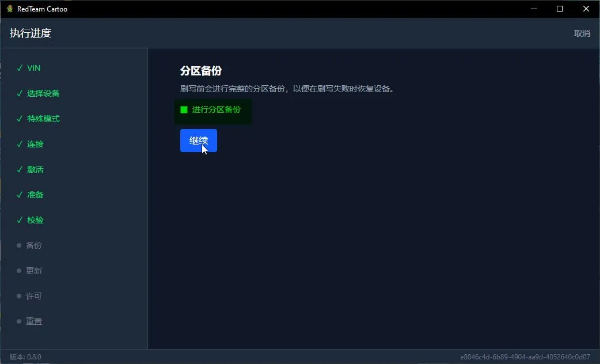Click the 分区备份 heading
This screenshot has width=600, height=364.
pos(201,71)
